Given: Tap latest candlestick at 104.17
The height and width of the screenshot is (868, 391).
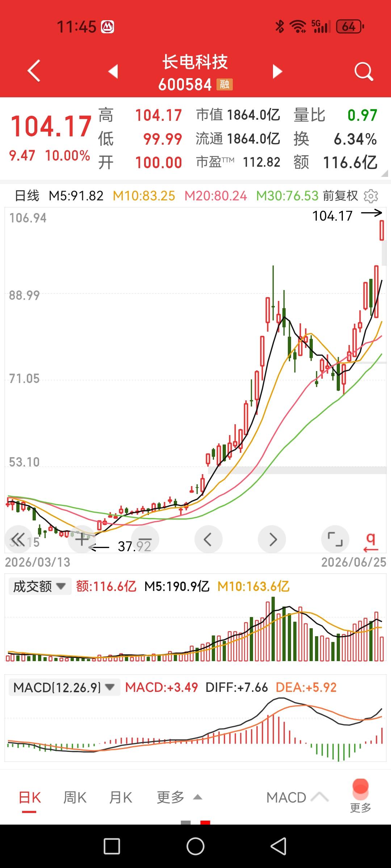Looking at the screenshot, I should [x=382, y=230].
